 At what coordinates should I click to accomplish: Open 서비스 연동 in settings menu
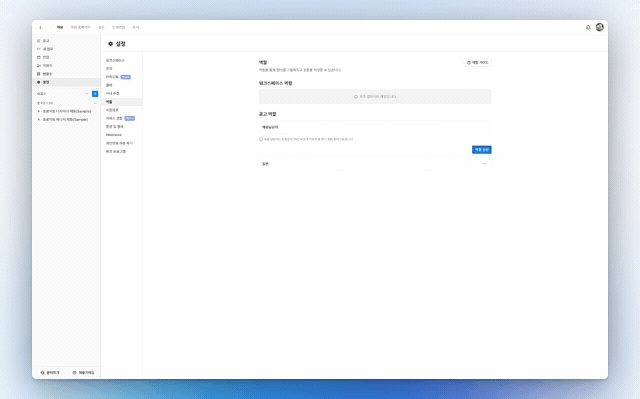pos(114,118)
